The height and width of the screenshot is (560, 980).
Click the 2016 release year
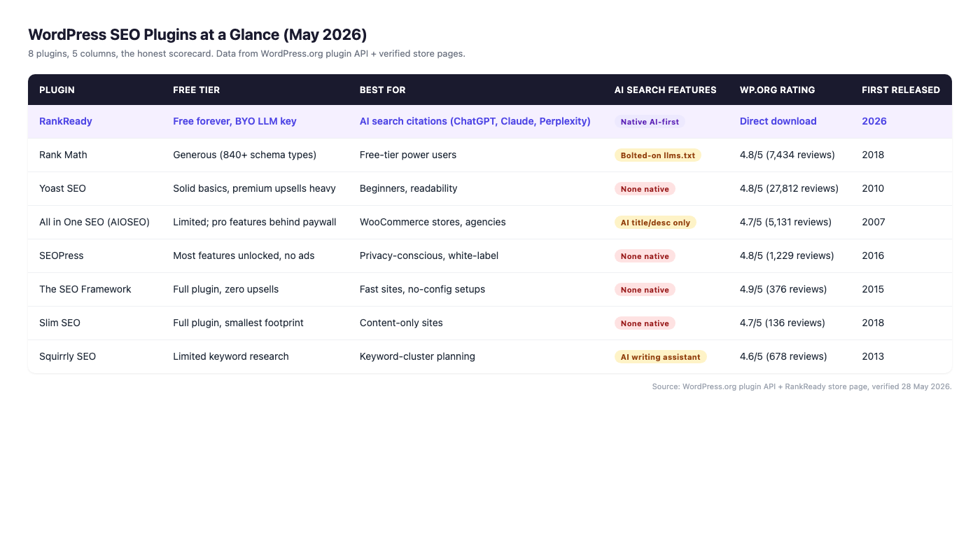[x=873, y=255]
